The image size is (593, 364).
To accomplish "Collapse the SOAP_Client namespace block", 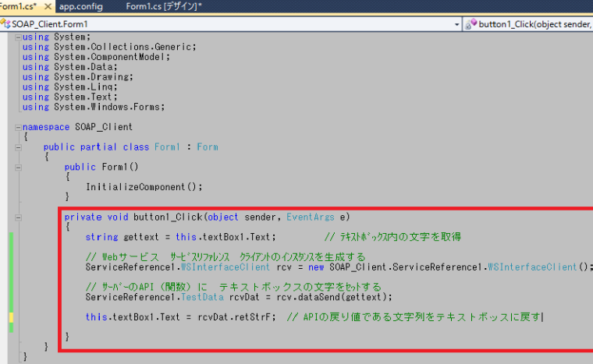I will (x=19, y=126).
